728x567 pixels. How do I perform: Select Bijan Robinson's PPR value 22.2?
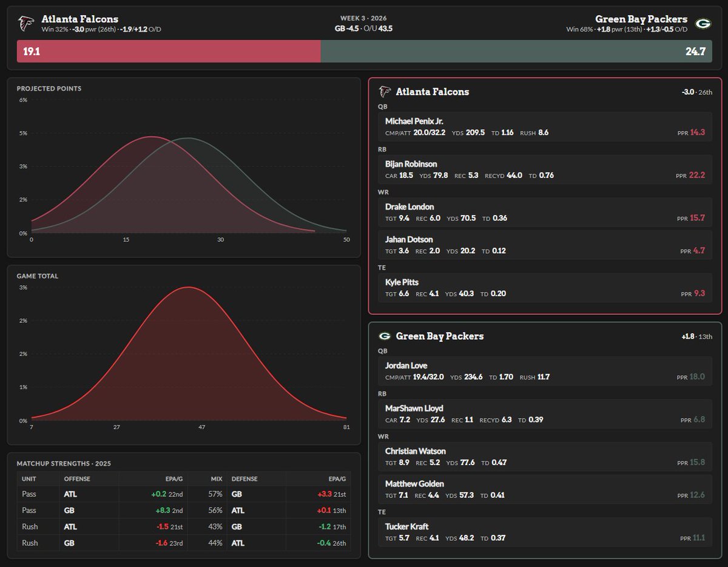coord(697,175)
